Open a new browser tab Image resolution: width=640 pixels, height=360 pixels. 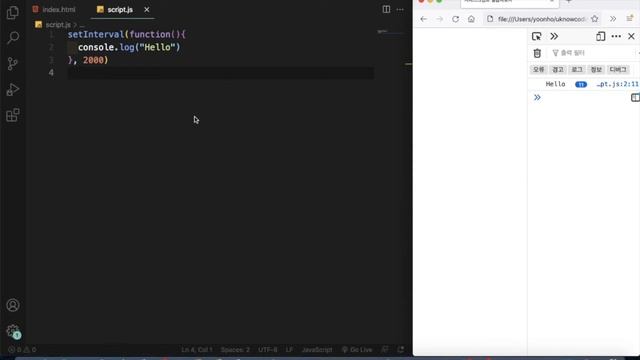point(569,2)
